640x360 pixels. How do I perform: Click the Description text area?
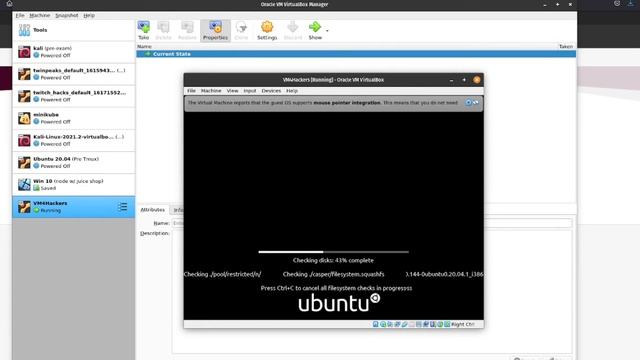(371, 292)
